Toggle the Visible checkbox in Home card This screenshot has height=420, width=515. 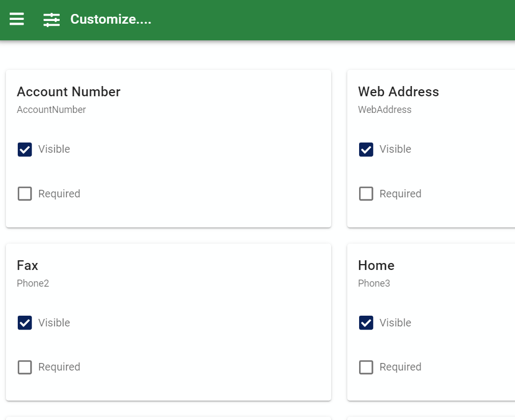pyautogui.click(x=366, y=323)
